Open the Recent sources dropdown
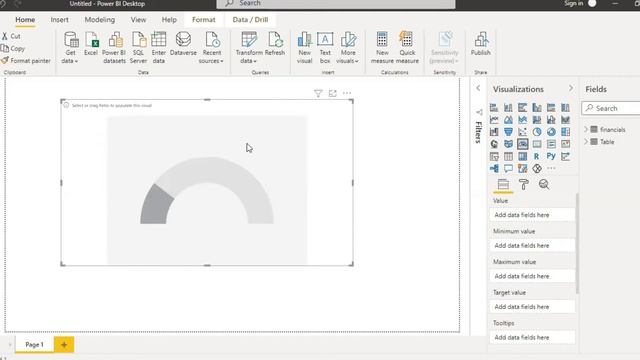Image resolution: width=640 pixels, height=360 pixels. (x=211, y=48)
